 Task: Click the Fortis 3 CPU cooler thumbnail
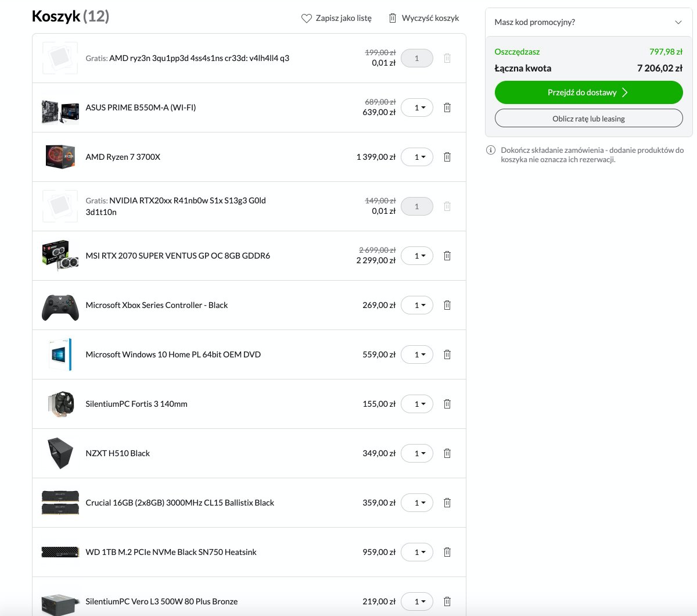click(x=60, y=404)
